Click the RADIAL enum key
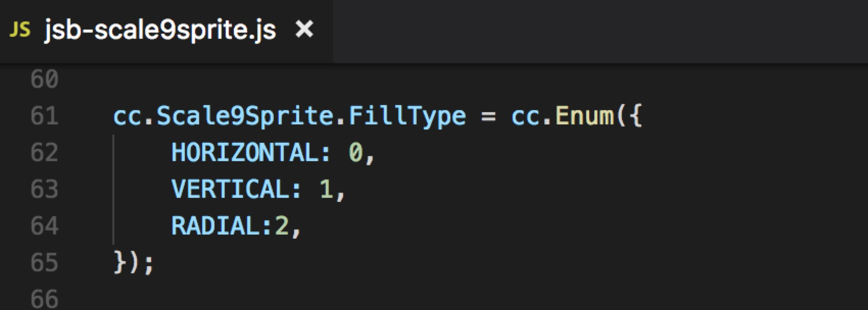The height and width of the screenshot is (310, 868). (215, 226)
